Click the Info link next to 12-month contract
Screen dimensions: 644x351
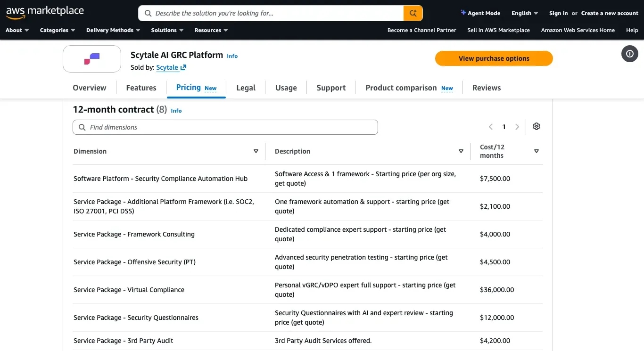coord(176,111)
